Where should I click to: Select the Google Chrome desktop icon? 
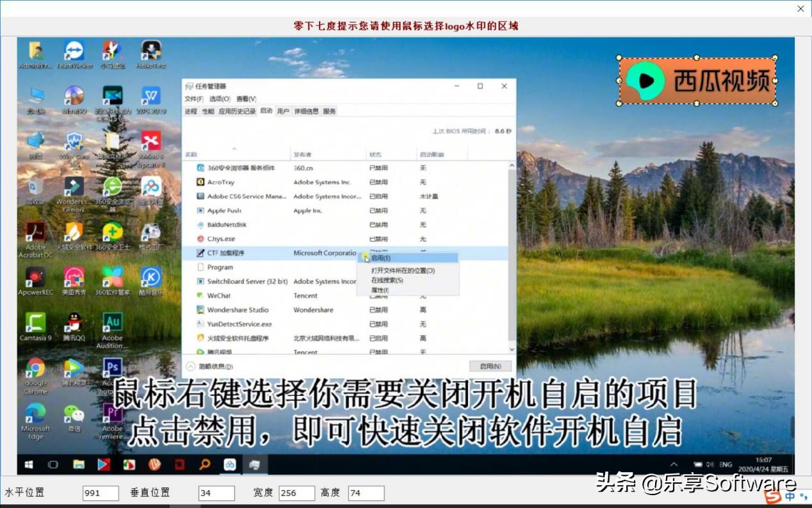35,375
